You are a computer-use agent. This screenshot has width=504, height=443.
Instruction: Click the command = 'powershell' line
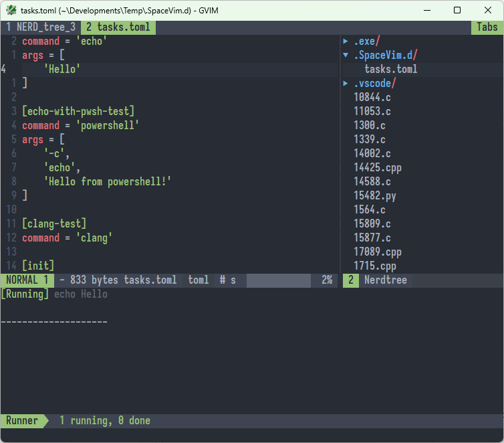[80, 125]
